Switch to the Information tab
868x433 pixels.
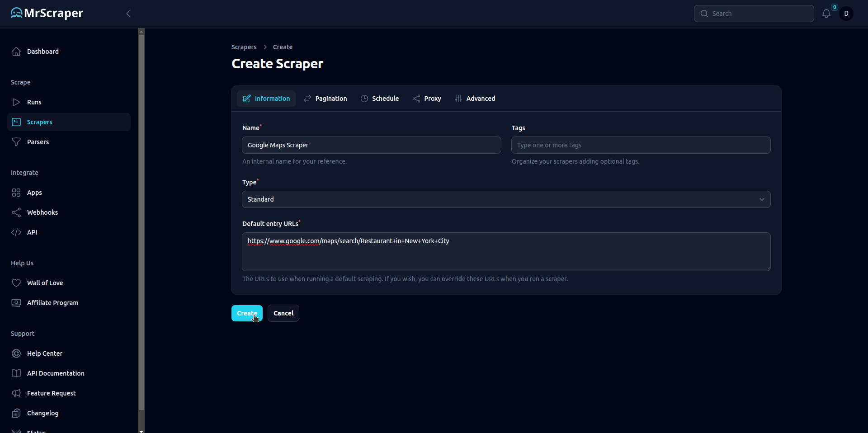point(266,99)
